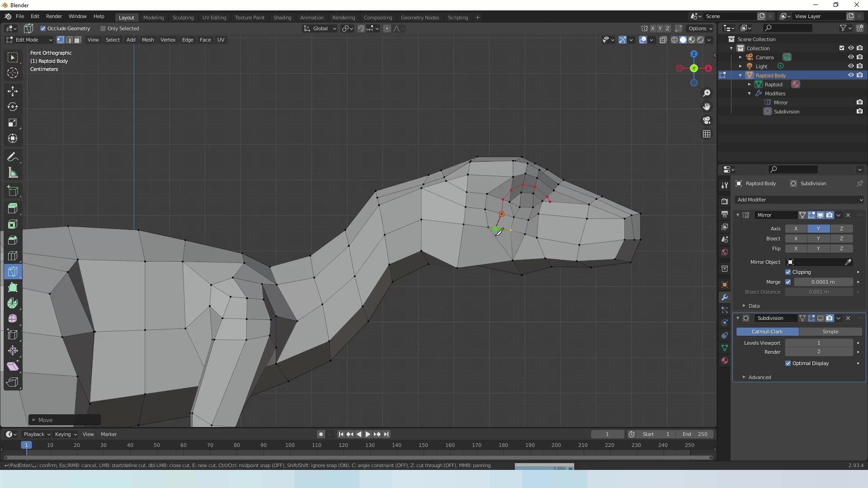The width and height of the screenshot is (868, 488).
Task: Select Simple subdivision type
Action: 830,332
